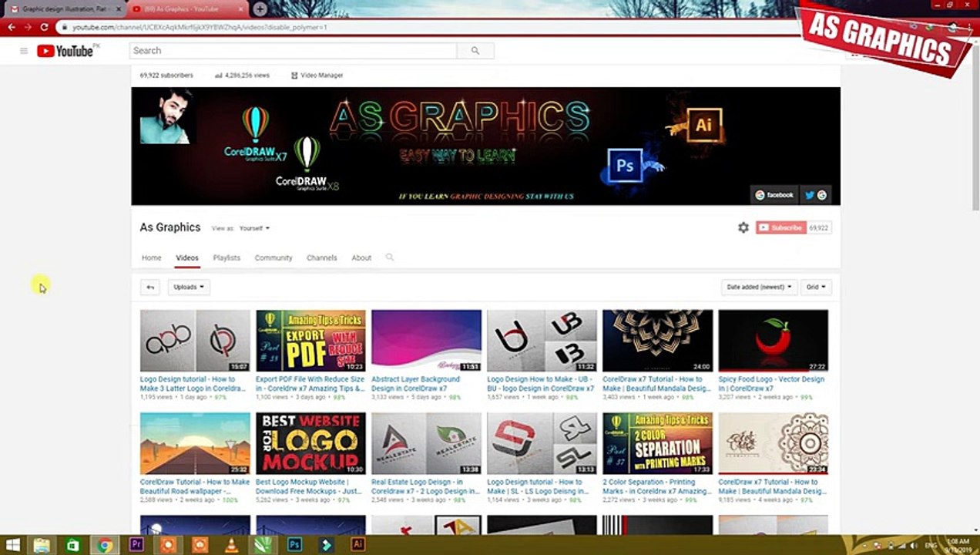980x555 pixels.
Task: Open Adobe Photoshop from taskbar
Action: click(x=294, y=545)
